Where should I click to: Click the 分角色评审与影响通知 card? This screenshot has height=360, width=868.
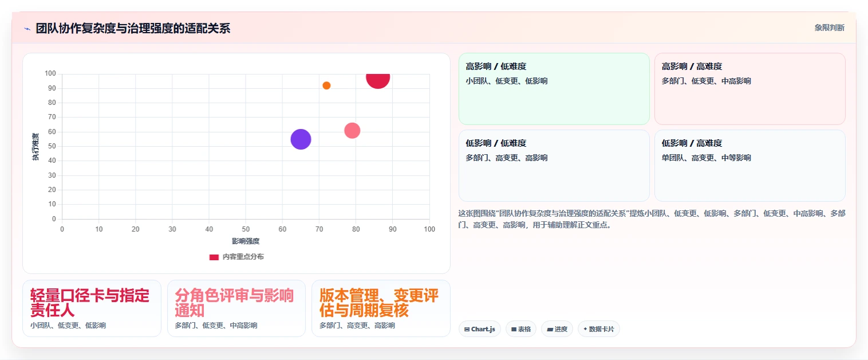coord(236,308)
